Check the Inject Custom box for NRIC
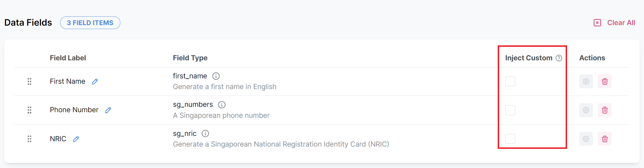 click(510, 139)
